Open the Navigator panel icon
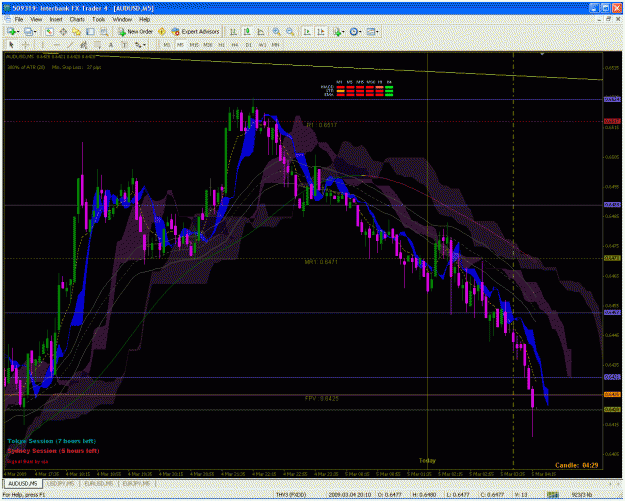This screenshot has width=625, height=501. point(77,31)
